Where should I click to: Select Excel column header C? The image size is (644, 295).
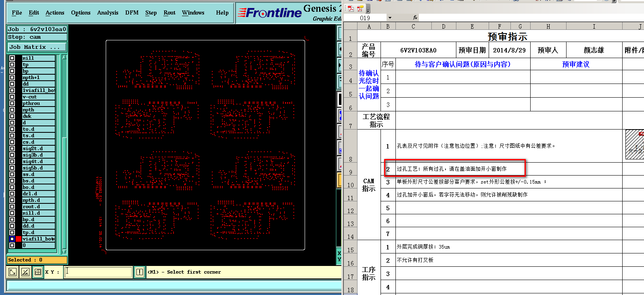point(413,26)
